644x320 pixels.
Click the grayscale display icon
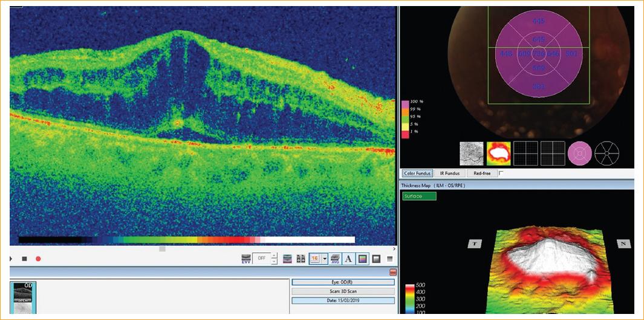pos(376,259)
